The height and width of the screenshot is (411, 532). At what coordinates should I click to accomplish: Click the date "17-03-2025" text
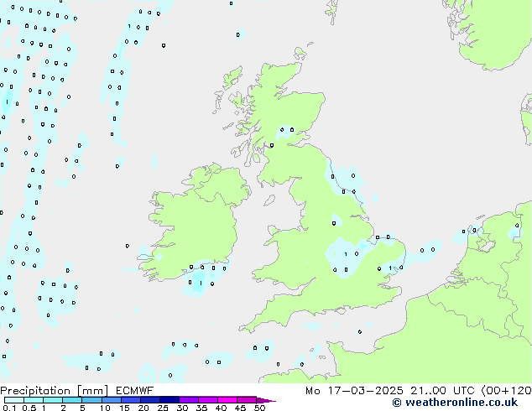pos(365,391)
